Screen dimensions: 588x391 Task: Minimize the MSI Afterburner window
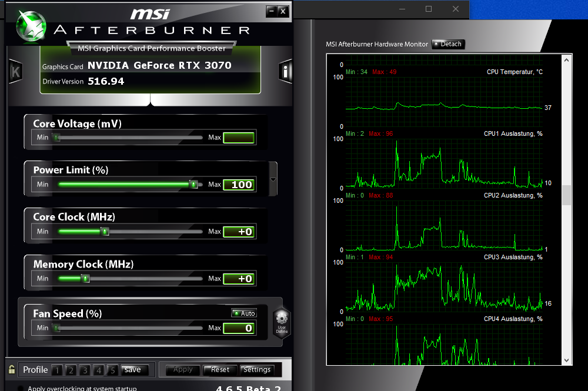pyautogui.click(x=272, y=11)
